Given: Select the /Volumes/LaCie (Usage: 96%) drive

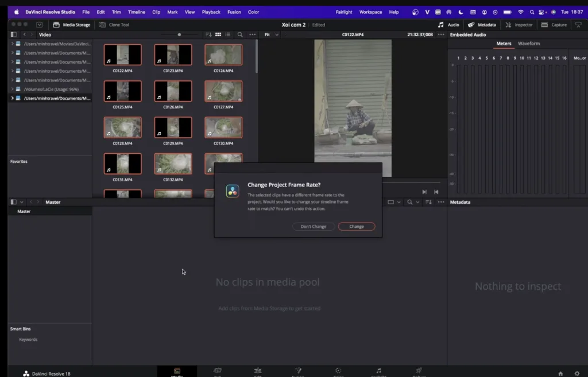Looking at the screenshot, I should [51, 89].
